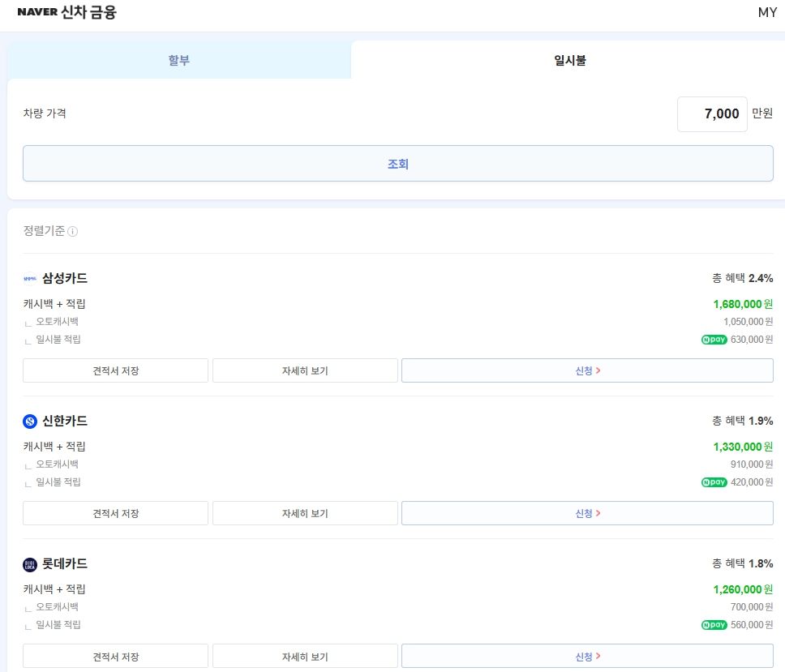785x672 pixels.
Task: Switch to the 할부 tab
Action: click(178, 60)
